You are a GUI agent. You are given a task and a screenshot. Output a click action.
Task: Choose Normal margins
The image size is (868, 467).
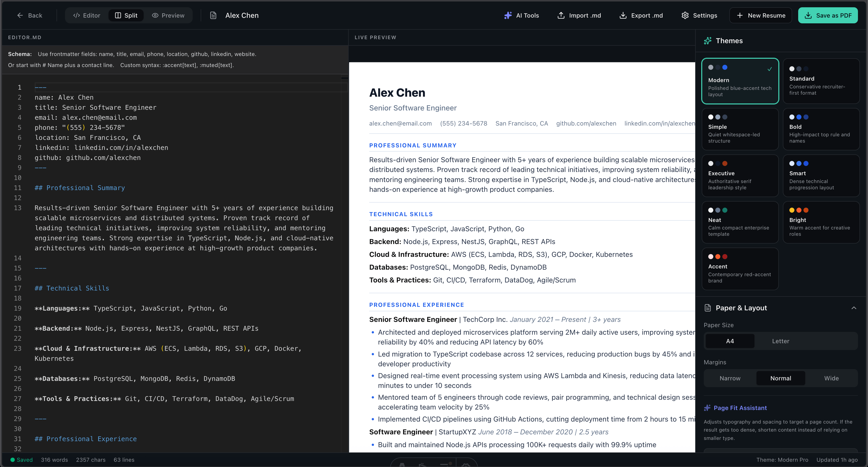pyautogui.click(x=781, y=378)
